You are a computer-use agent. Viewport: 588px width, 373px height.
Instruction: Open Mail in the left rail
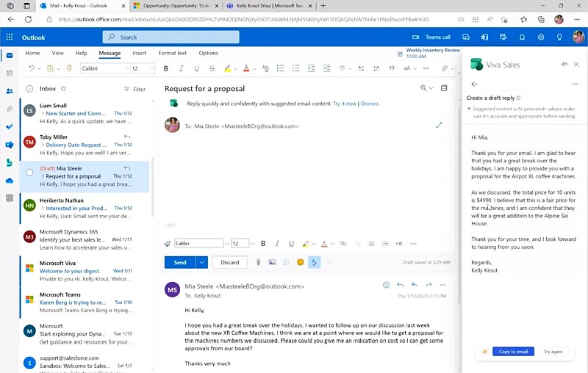pos(10,55)
